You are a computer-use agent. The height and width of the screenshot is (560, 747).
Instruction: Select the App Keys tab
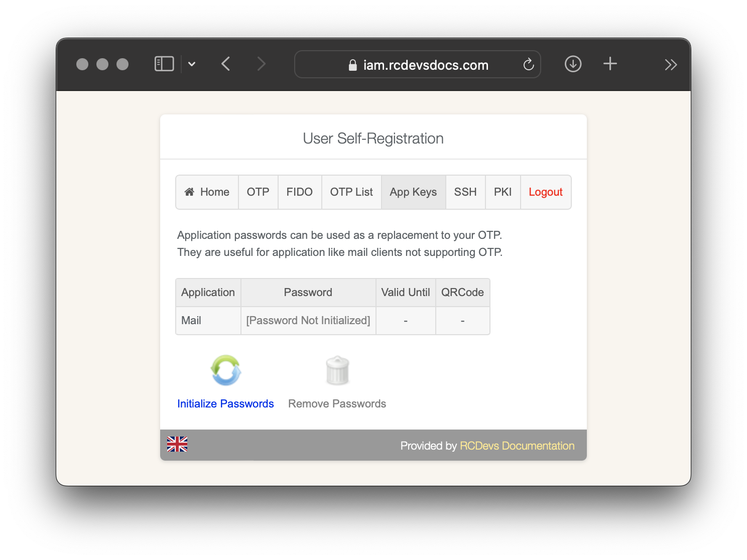point(414,192)
